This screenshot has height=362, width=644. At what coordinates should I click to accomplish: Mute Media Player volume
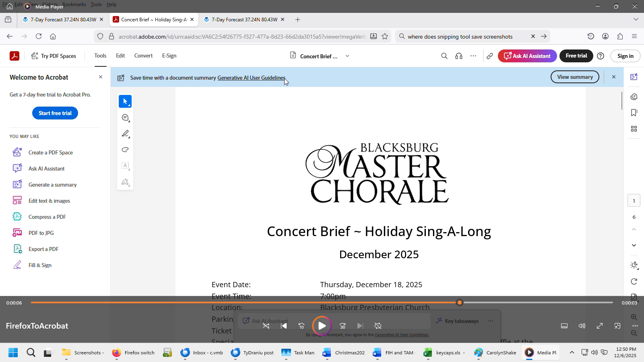coord(582,326)
